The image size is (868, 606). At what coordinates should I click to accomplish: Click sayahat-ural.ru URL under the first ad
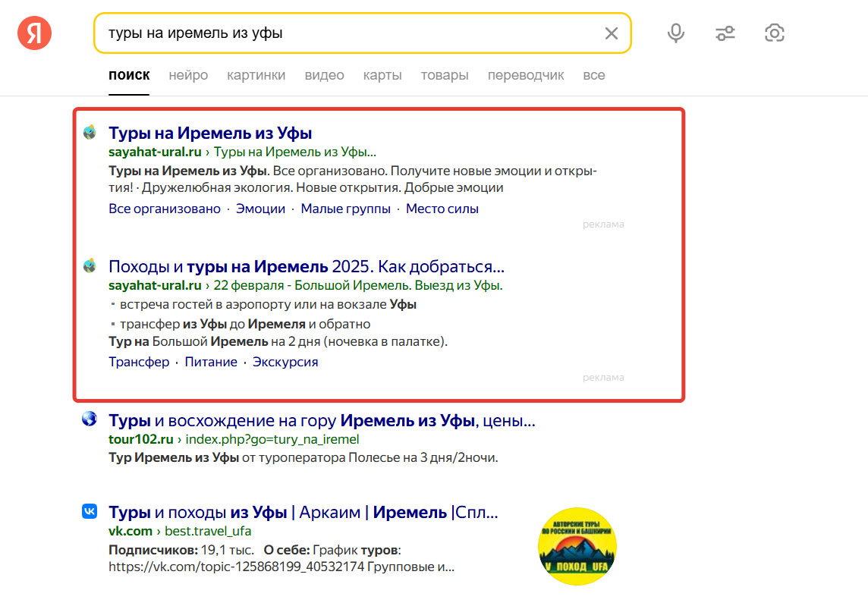155,152
